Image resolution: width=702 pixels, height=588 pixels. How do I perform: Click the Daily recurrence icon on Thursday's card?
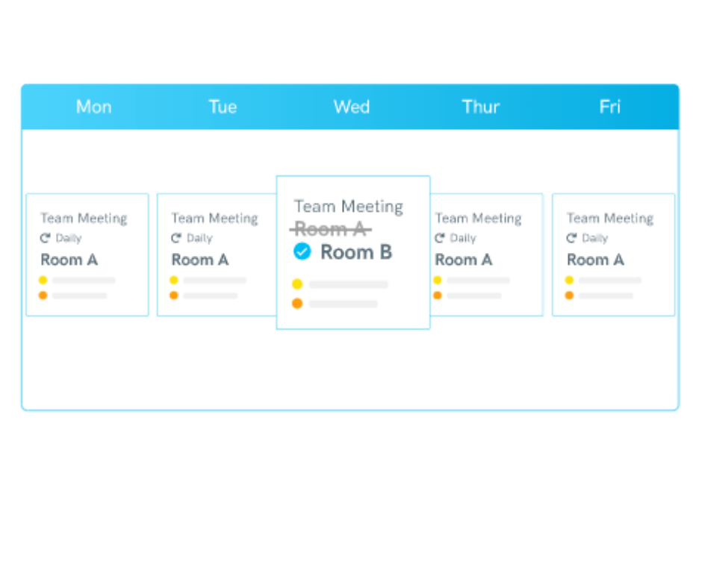tap(440, 237)
